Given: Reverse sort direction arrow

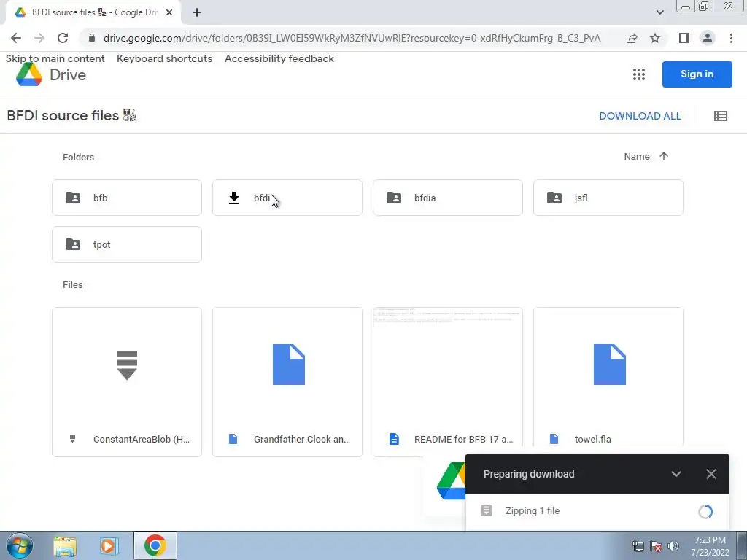Looking at the screenshot, I should coord(664,156).
